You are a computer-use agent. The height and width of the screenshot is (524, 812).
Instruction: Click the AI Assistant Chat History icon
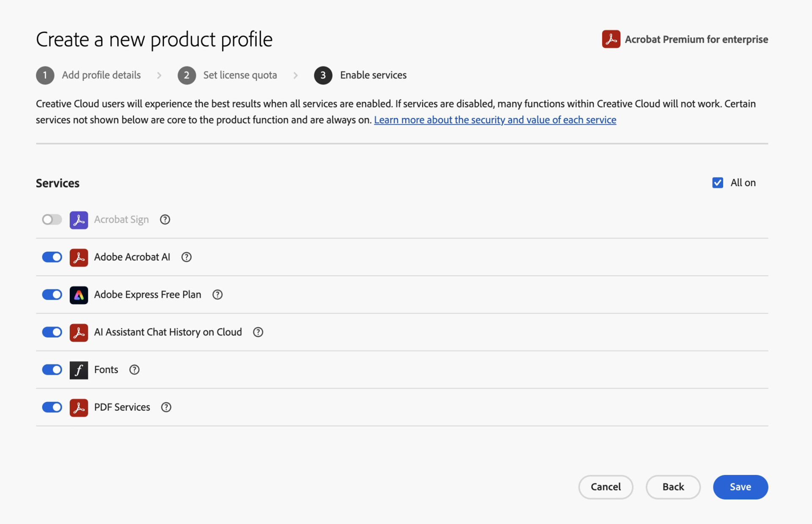(x=79, y=332)
